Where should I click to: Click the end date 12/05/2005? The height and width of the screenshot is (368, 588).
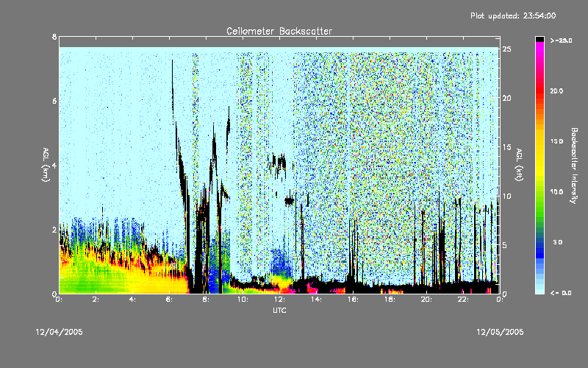click(x=500, y=332)
